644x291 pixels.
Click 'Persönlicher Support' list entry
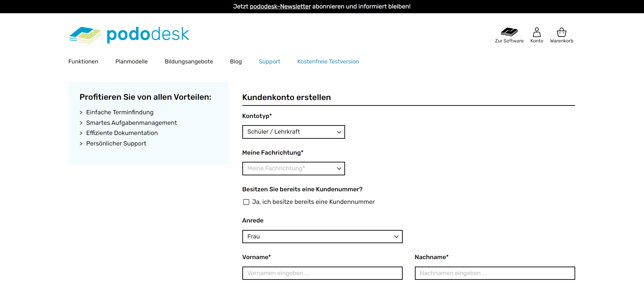(116, 143)
